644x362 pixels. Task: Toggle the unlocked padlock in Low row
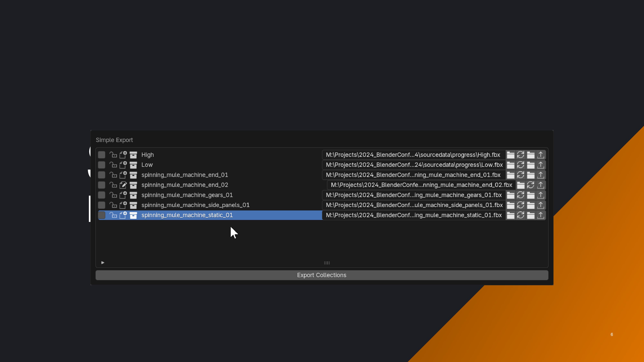click(x=113, y=165)
